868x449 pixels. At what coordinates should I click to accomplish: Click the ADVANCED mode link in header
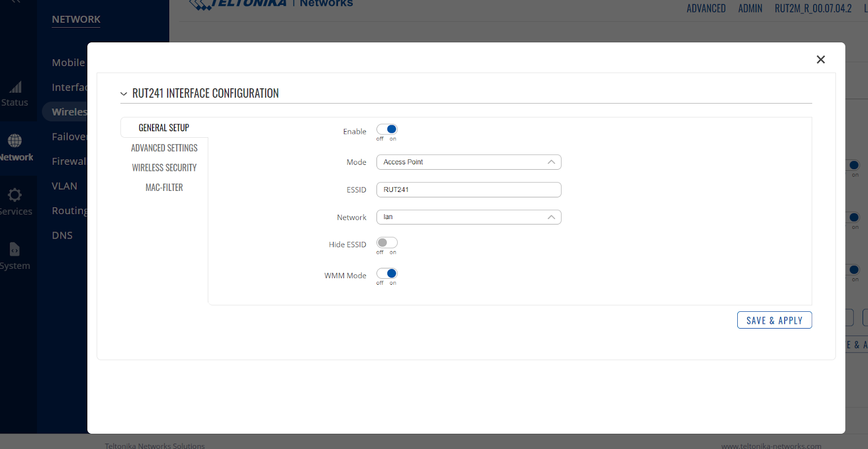(706, 8)
